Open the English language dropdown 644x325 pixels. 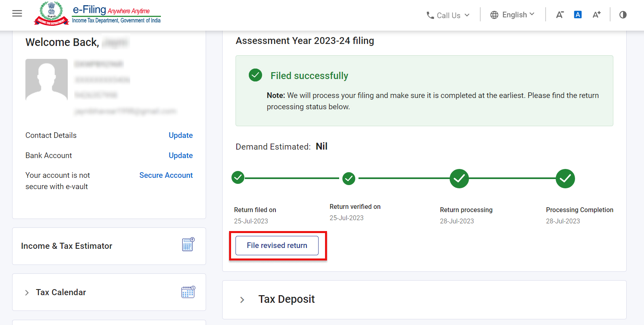click(x=513, y=15)
